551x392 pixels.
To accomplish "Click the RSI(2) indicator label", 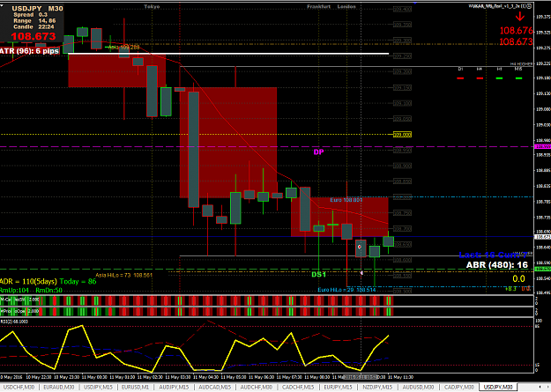I will [14, 322].
